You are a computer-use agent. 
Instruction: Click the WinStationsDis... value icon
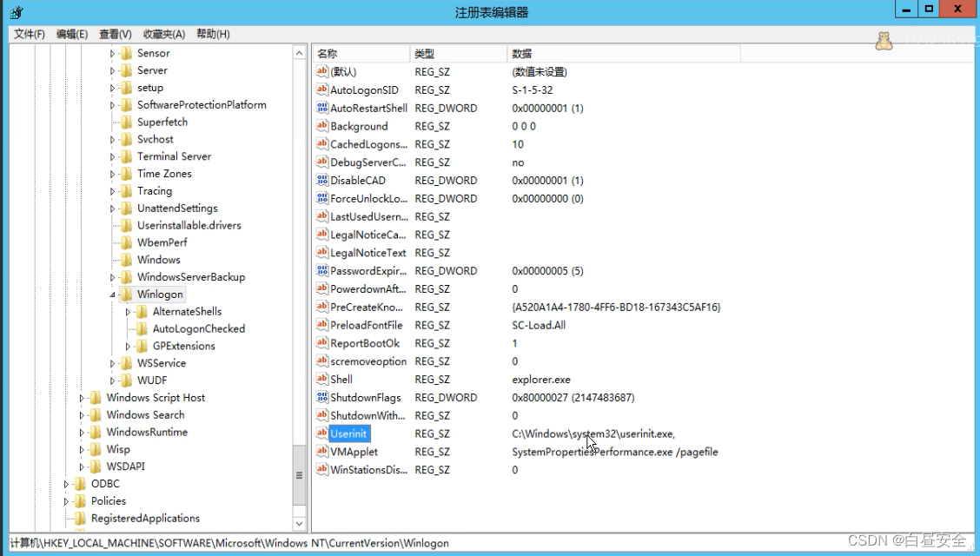tap(321, 469)
